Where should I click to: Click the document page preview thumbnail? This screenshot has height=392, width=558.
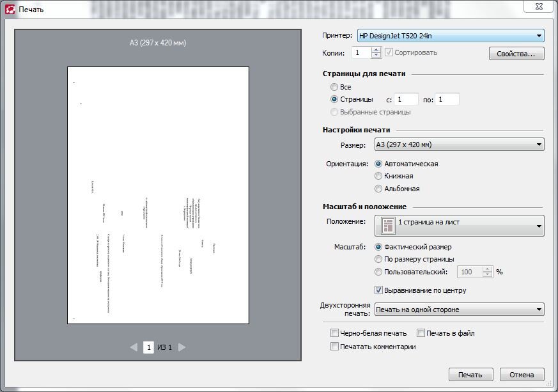coord(158,195)
